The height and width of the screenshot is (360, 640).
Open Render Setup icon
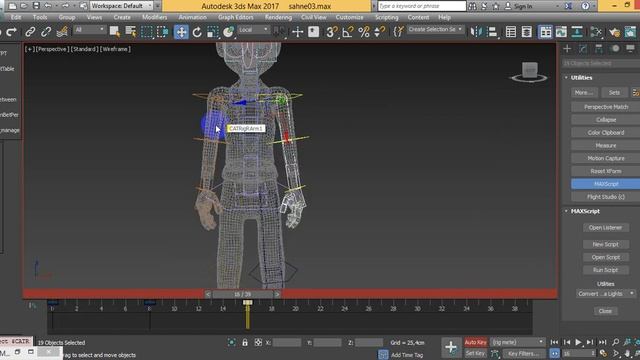point(614,32)
